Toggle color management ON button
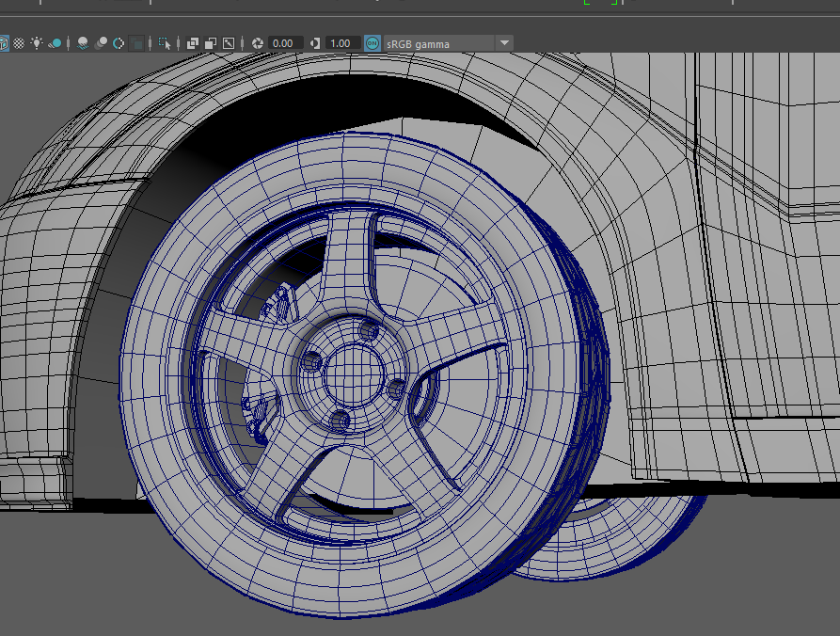 (x=372, y=43)
